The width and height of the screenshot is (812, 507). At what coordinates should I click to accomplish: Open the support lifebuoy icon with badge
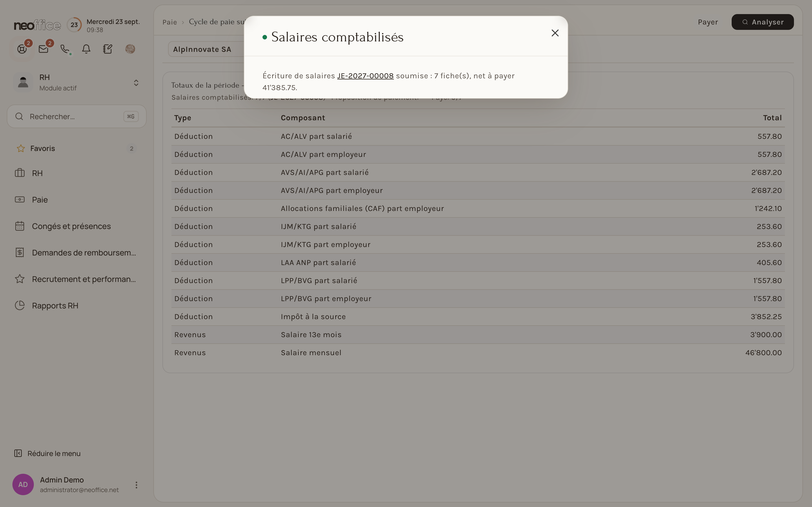[22, 49]
